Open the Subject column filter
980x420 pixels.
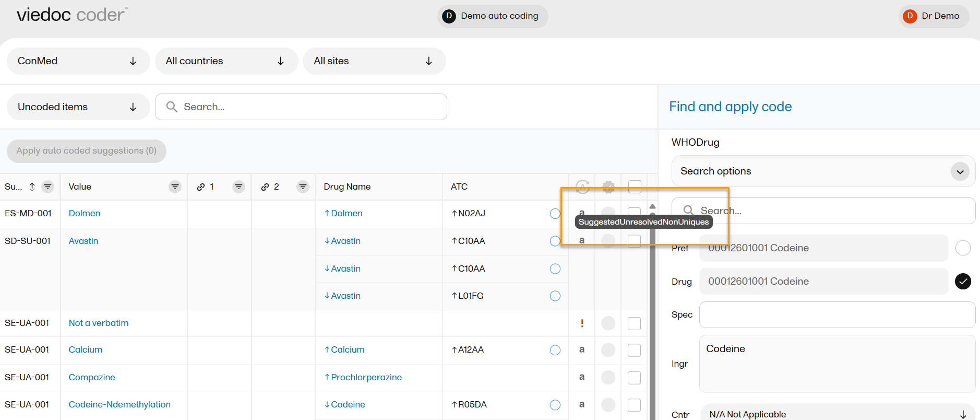pos(47,186)
